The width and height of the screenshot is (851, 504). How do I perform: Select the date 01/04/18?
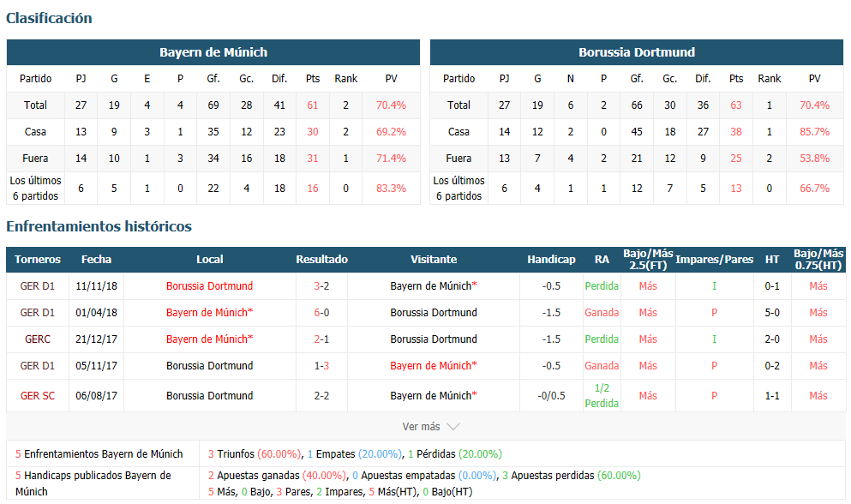click(96, 313)
